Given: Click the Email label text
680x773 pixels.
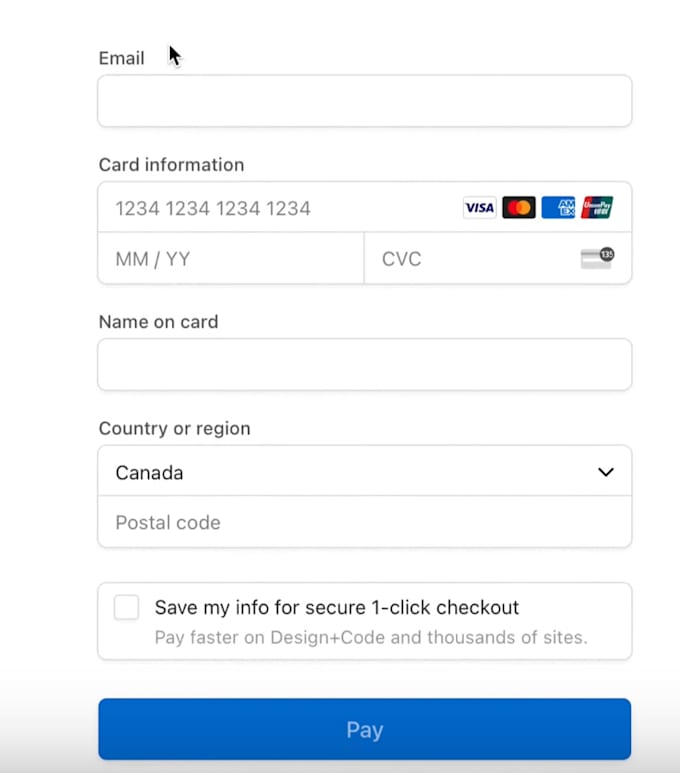Looking at the screenshot, I should (x=121, y=58).
